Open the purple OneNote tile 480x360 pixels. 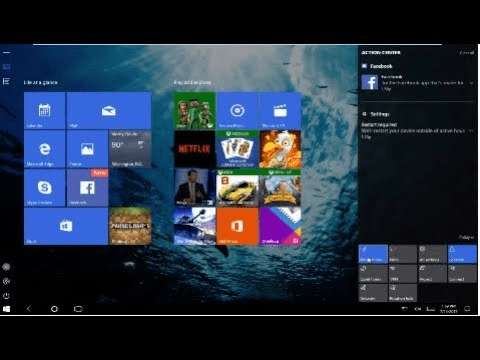tap(280, 226)
